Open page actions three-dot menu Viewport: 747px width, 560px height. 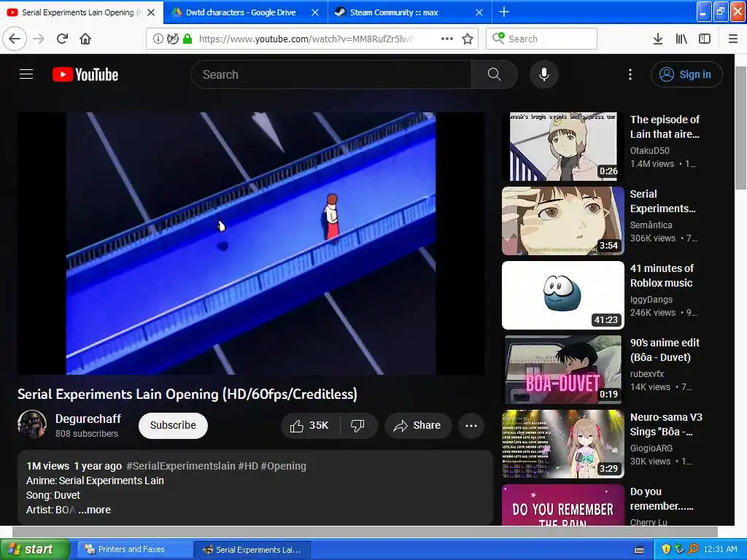[x=447, y=39]
